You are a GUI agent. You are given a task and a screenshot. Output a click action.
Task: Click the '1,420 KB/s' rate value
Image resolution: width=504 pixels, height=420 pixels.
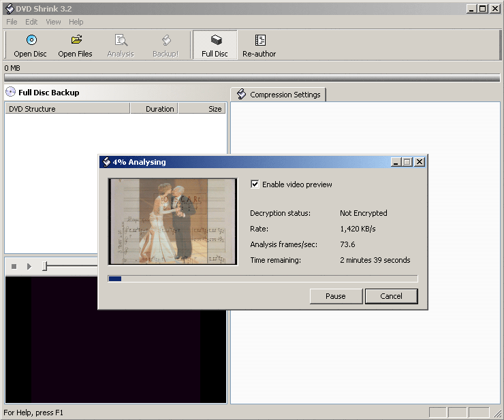(358, 229)
